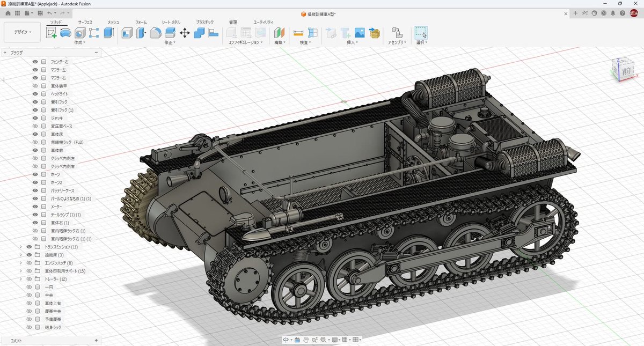Collapse the ブラウザ panel with minus
Screen dimensions: 644x346
[x=96, y=53]
